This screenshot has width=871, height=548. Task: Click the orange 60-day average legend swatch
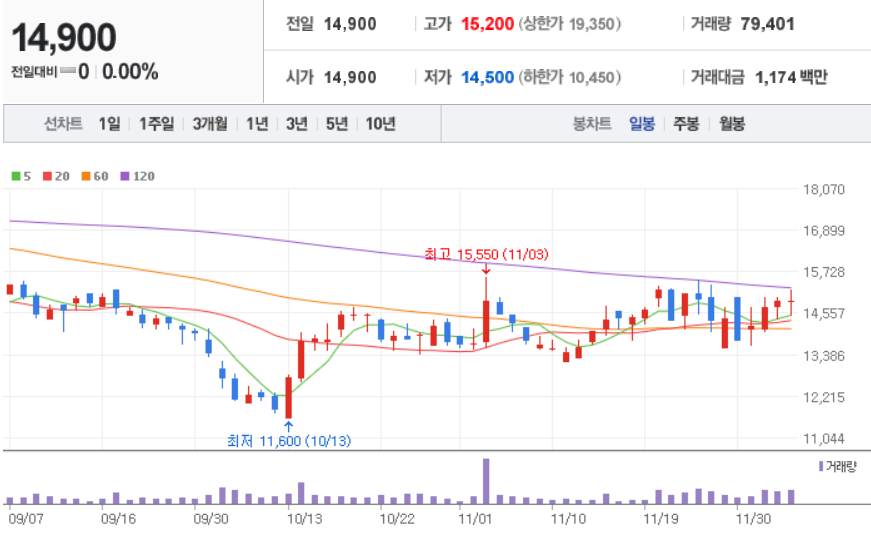pos(86,176)
